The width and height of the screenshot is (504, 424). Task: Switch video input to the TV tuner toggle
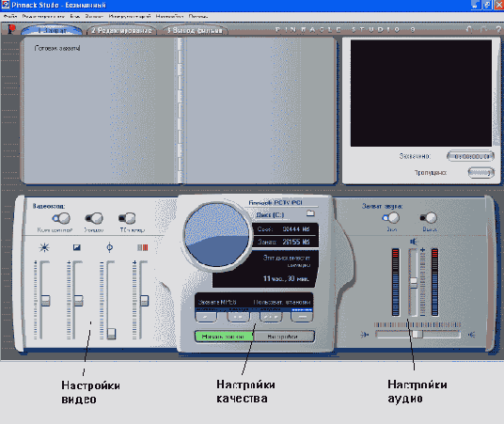127,218
